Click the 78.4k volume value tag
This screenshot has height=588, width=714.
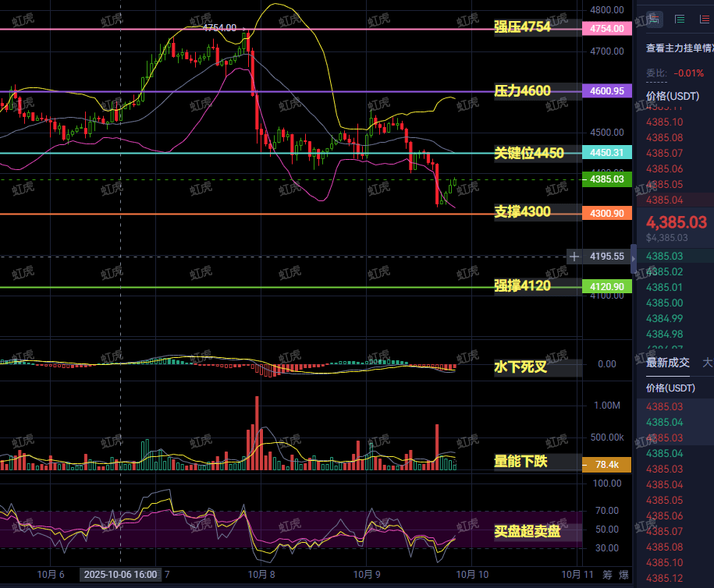click(607, 465)
